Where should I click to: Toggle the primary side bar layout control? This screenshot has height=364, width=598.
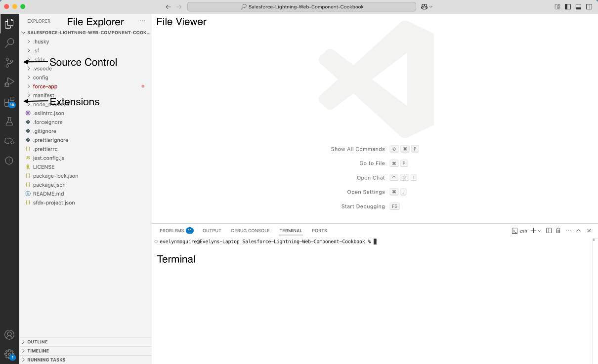tap(567, 6)
